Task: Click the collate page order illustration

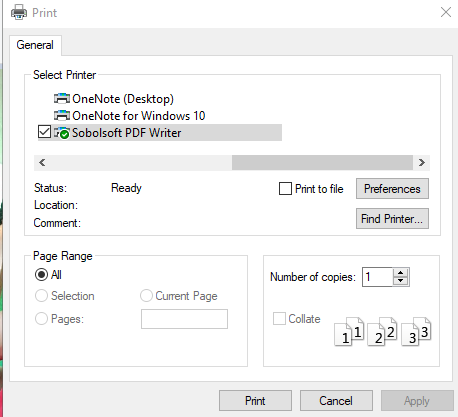Action: (x=383, y=331)
